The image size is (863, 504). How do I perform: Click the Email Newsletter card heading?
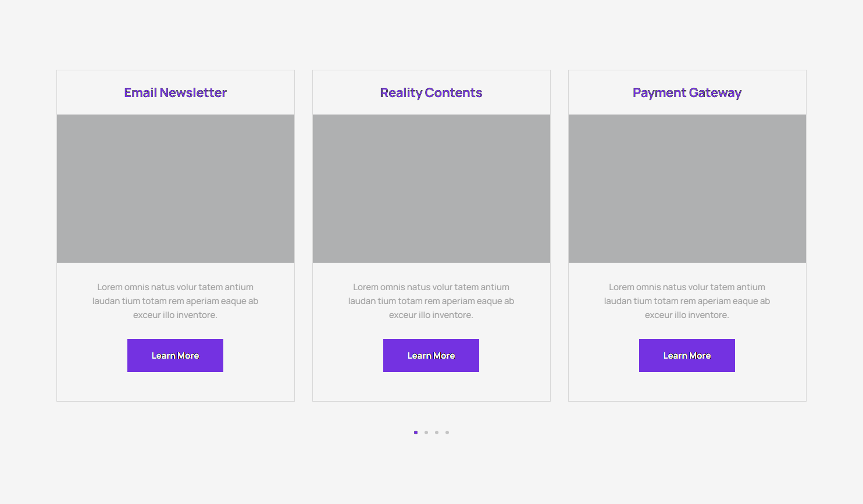(x=175, y=93)
